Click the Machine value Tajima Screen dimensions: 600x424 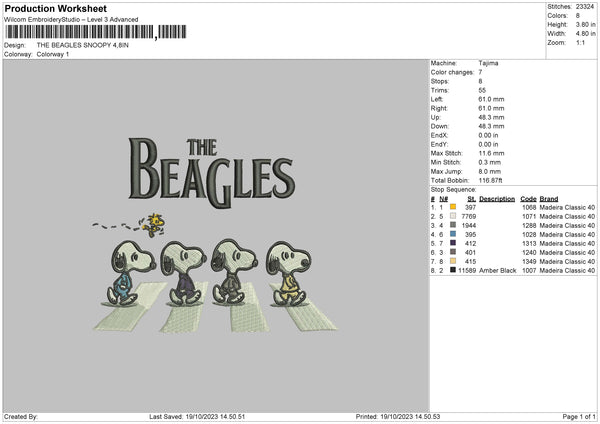click(x=490, y=63)
